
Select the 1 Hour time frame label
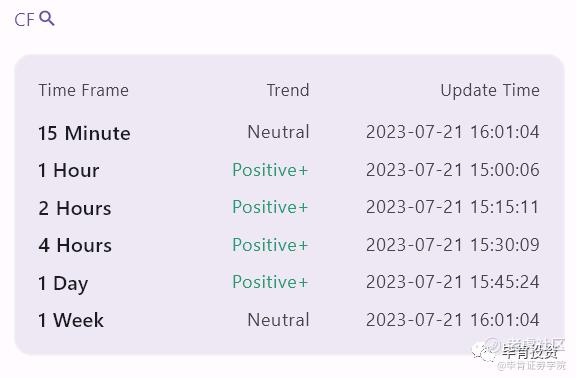69,170
